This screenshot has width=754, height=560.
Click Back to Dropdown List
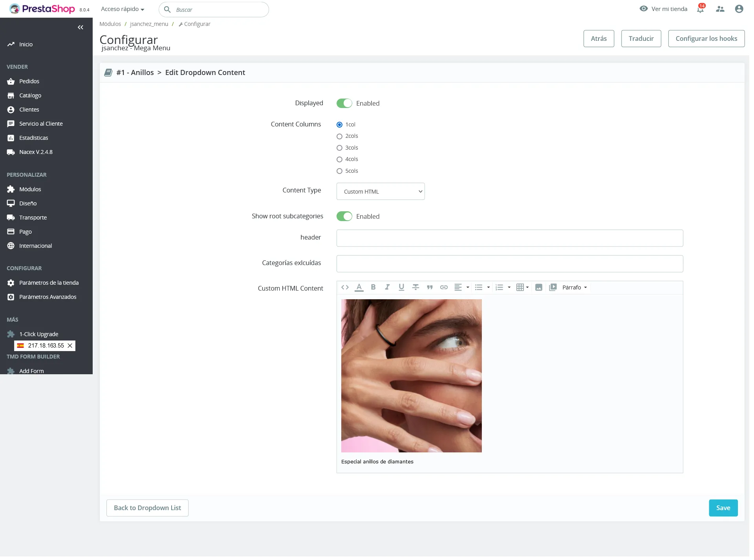(x=147, y=508)
